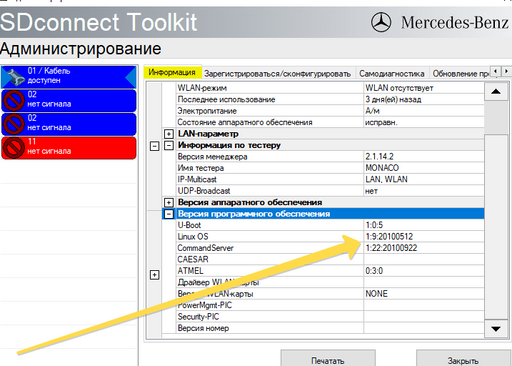The height and width of the screenshot is (366, 512).
Task: Select the CAESAR row
Action: pyautogui.click(x=330, y=259)
